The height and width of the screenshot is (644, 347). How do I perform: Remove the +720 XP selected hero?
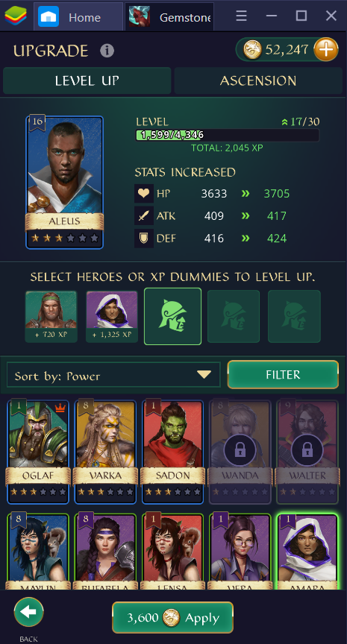51,316
